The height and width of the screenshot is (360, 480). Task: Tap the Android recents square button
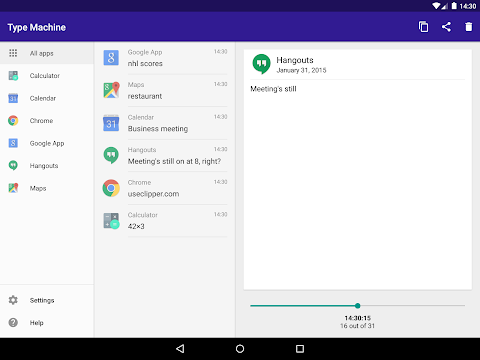point(300,349)
